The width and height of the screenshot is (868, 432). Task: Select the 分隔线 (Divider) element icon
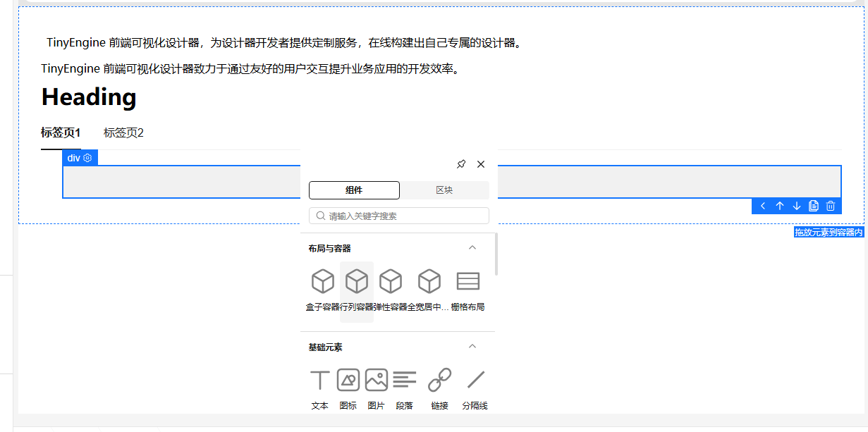click(475, 380)
